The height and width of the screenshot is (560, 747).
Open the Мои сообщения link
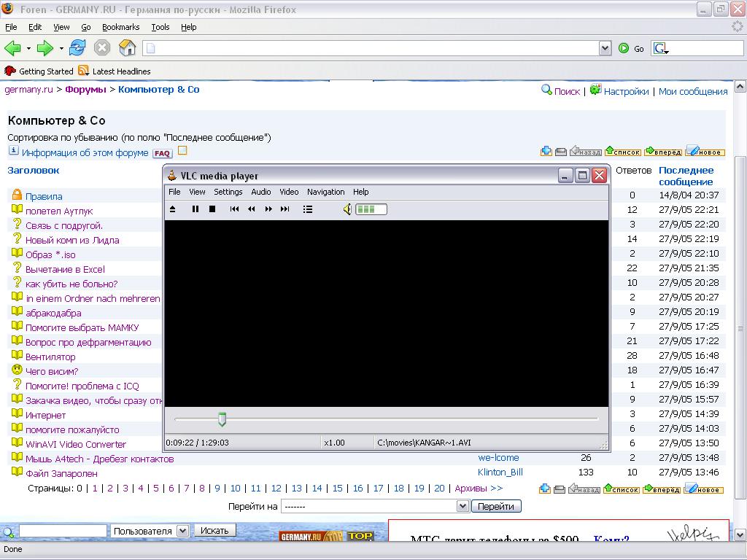pyautogui.click(x=693, y=91)
